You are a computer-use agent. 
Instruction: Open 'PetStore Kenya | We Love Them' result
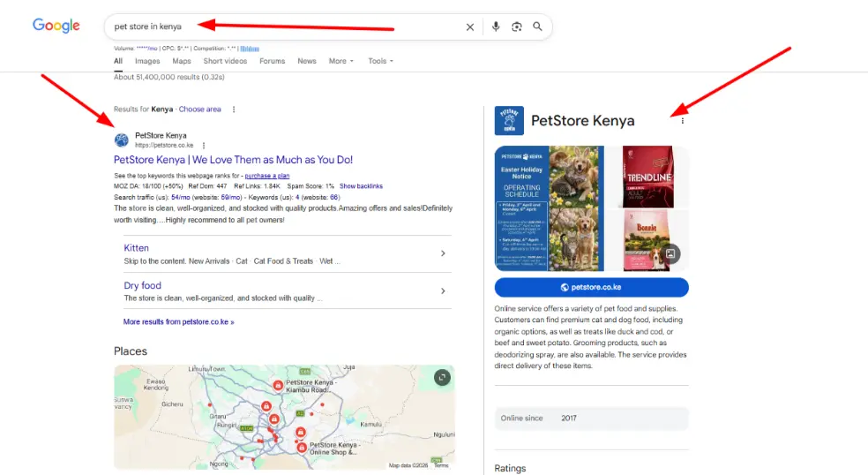coord(233,160)
